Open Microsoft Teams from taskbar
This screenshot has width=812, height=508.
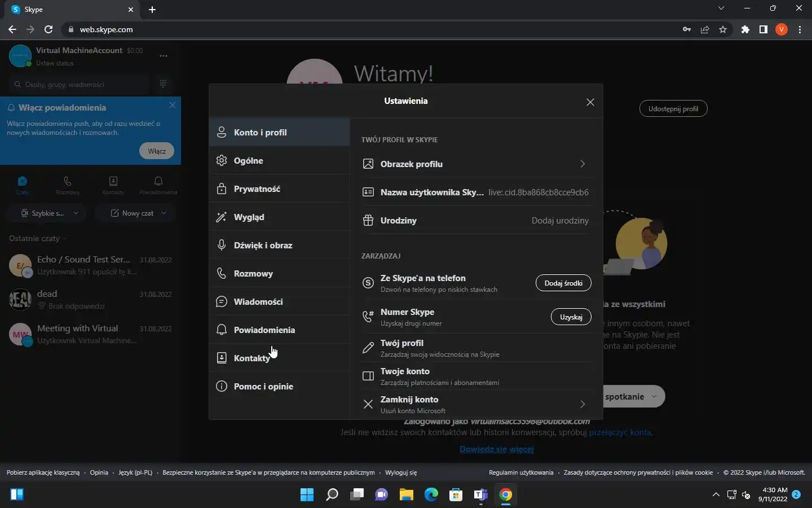481,494
